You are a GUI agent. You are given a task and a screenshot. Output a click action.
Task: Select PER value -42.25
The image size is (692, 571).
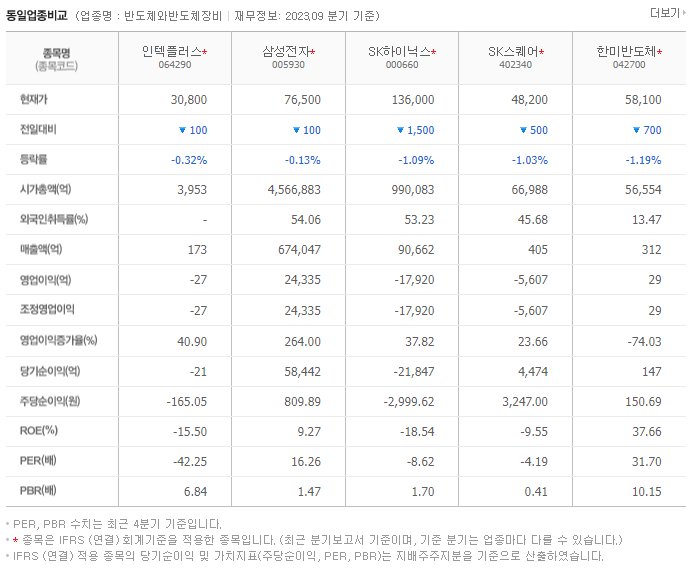190,462
